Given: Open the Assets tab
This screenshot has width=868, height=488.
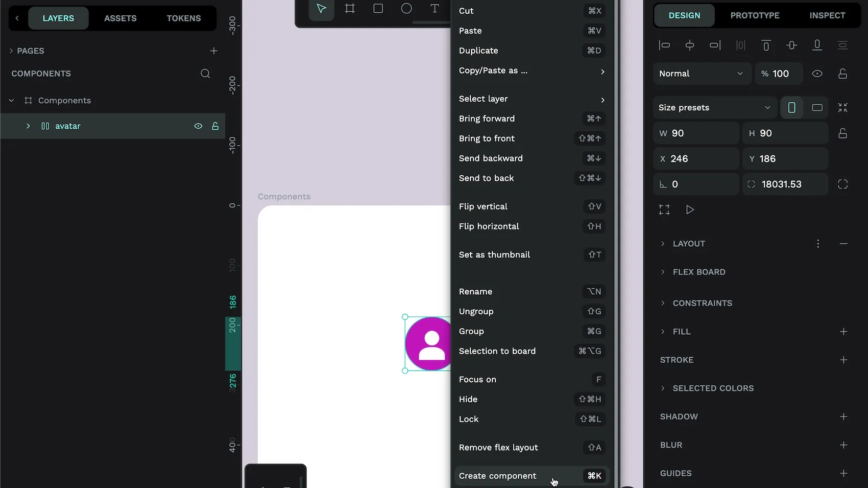Looking at the screenshot, I should (120, 18).
